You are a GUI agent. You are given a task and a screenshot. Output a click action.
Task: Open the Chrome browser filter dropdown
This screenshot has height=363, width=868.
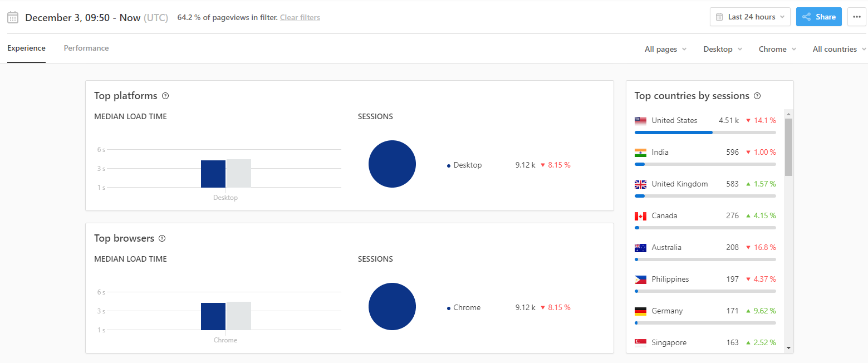click(x=777, y=49)
